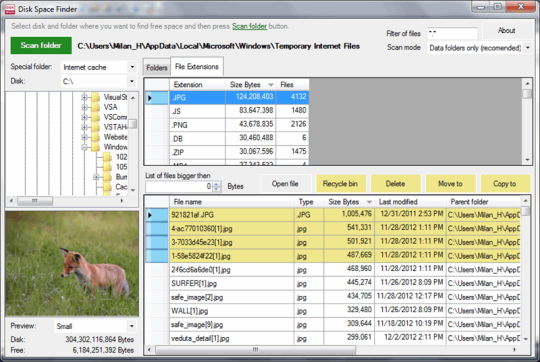540x362 pixels.
Task: Select the 102 subfolder icon
Action: click(x=107, y=157)
